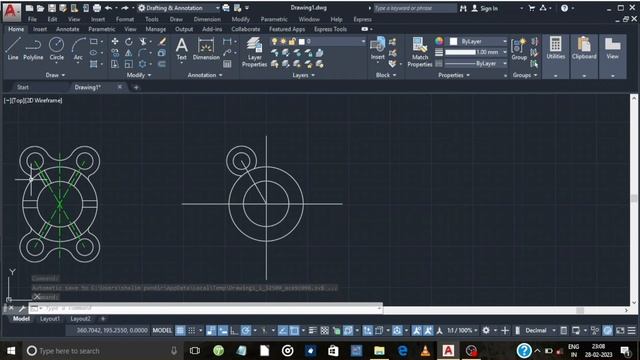The image size is (640, 360).
Task: Toggle lineweight display in status bar
Action: (x=312, y=330)
